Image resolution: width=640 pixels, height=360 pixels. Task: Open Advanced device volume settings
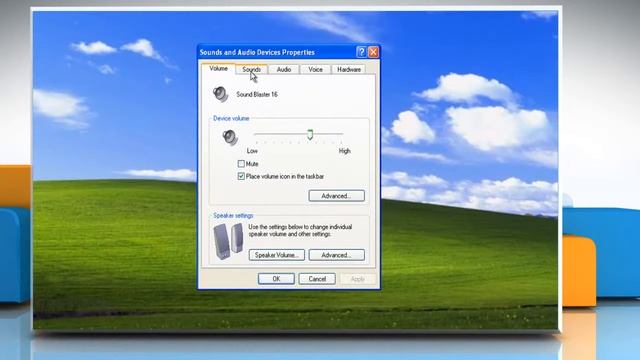[336, 196]
